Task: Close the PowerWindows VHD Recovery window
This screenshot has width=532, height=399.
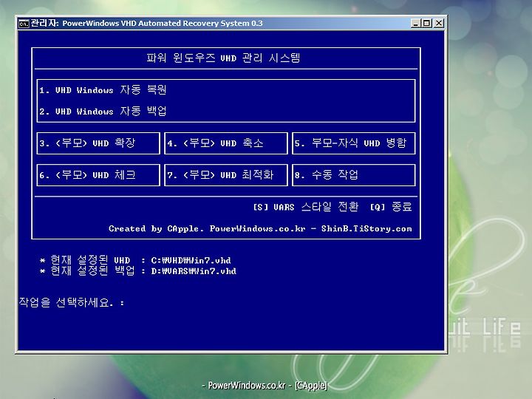Action: 439,23
